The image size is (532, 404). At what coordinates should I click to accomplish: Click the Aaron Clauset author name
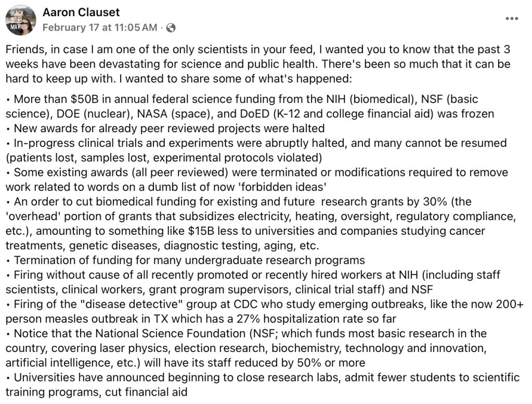pos(81,12)
